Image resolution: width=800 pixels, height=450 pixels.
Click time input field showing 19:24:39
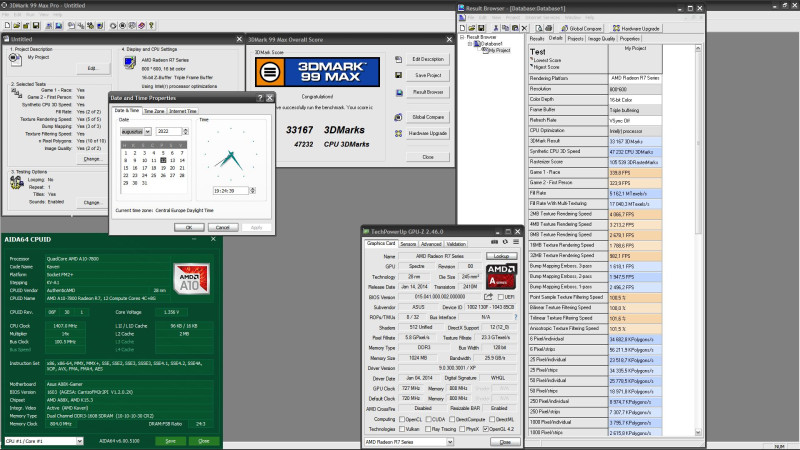pyautogui.click(x=230, y=191)
